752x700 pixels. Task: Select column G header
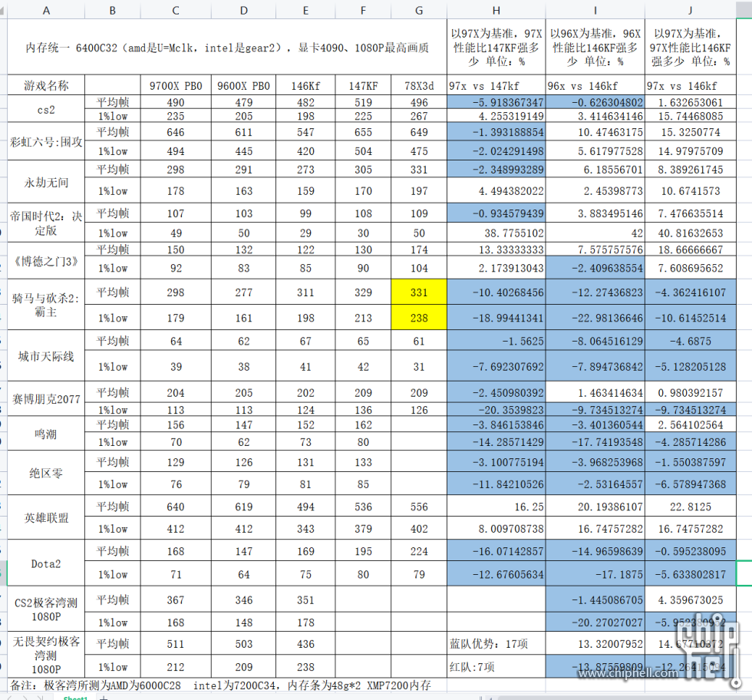[x=419, y=10]
